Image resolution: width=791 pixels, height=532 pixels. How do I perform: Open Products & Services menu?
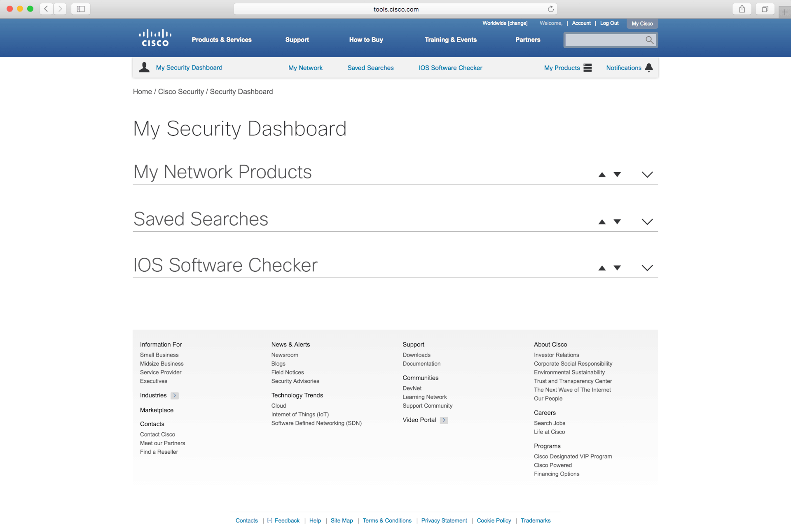222,40
